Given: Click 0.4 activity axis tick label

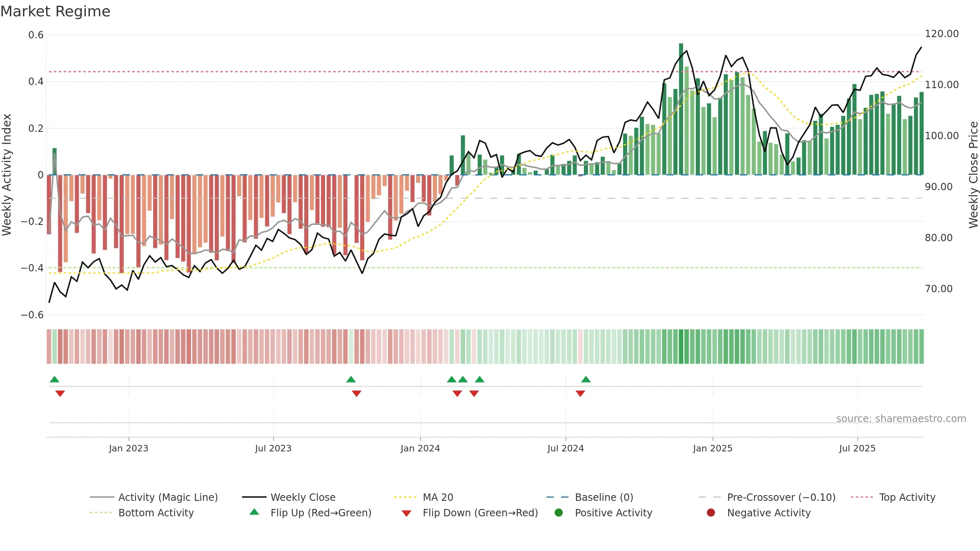Looking at the screenshot, I should click(x=36, y=82).
